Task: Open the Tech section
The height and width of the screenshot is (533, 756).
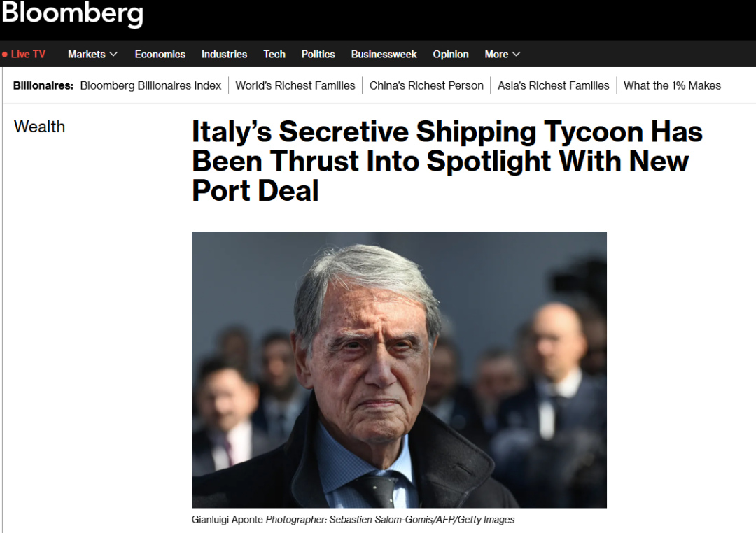Action: (x=274, y=55)
